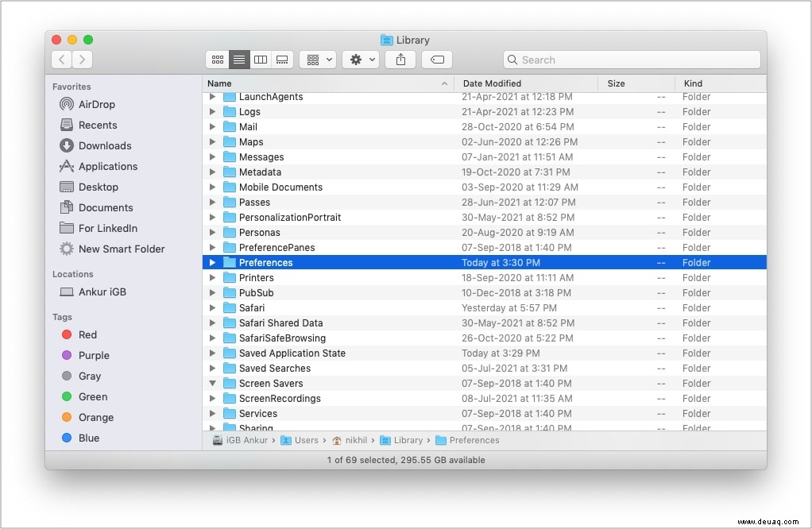
Task: Expand the Services folder
Action: (212, 414)
